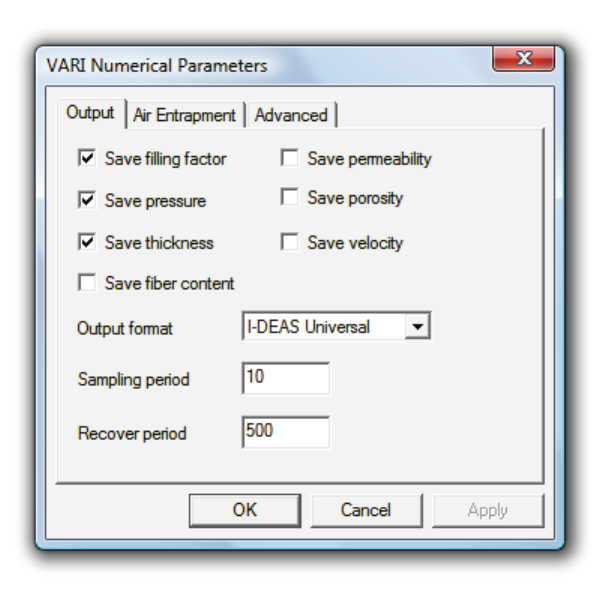Expand the Output format dropdown arrow

[x=420, y=326]
